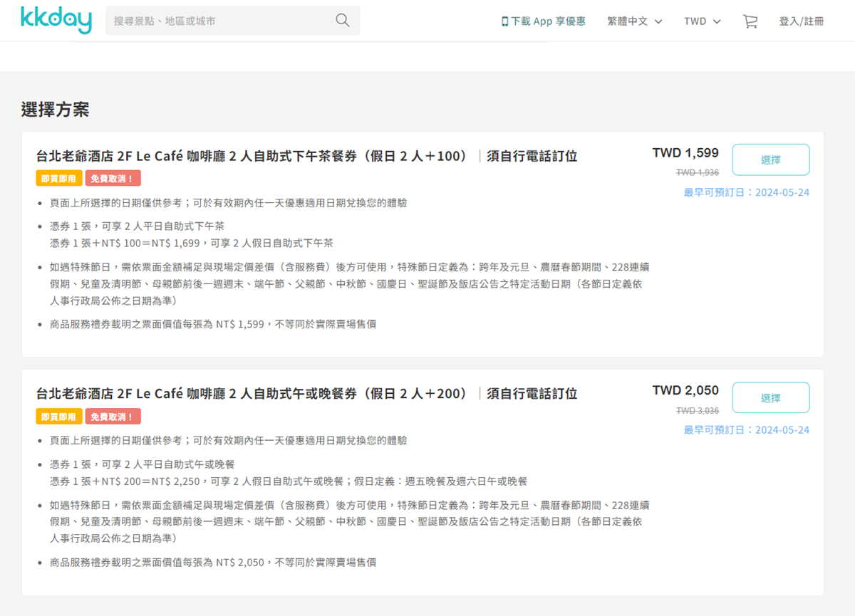Click 免費取消！ badge in the lunch/dinner plan
This screenshot has height=616, width=855.
113,416
